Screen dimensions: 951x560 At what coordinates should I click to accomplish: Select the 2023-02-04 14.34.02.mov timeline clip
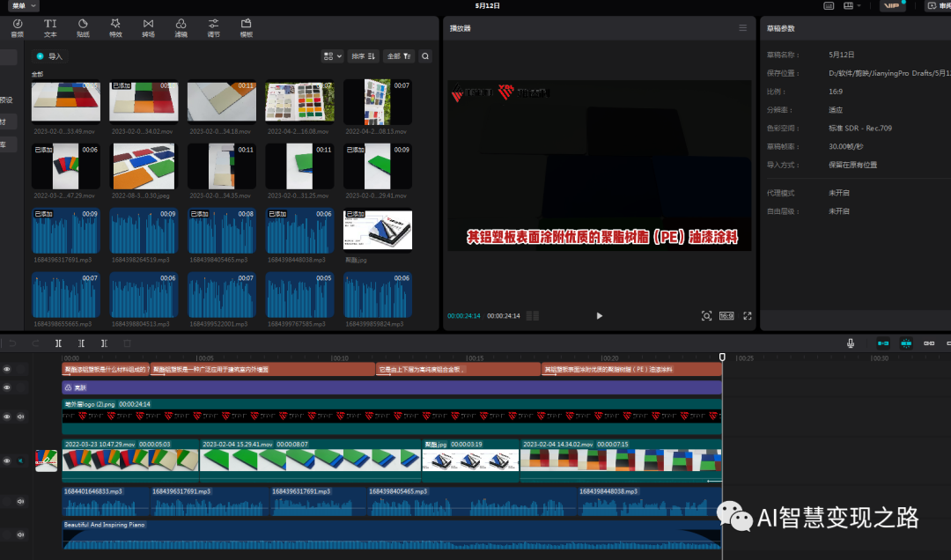[621, 461]
